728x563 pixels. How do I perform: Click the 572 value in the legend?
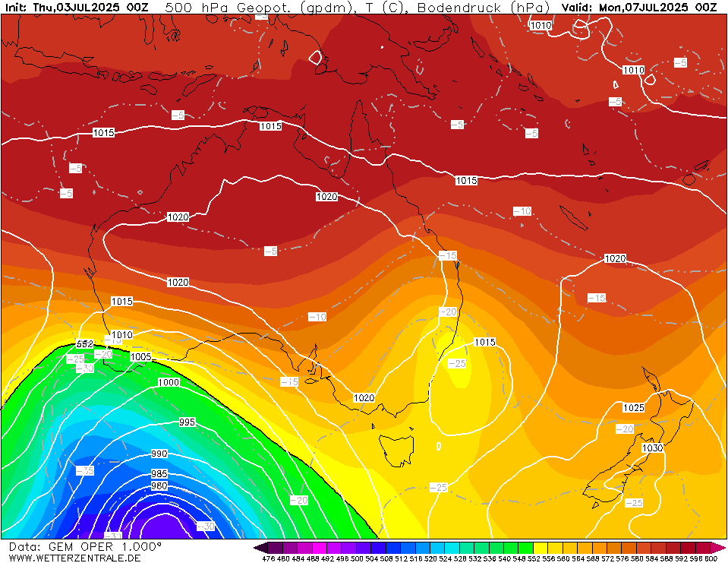607,558
